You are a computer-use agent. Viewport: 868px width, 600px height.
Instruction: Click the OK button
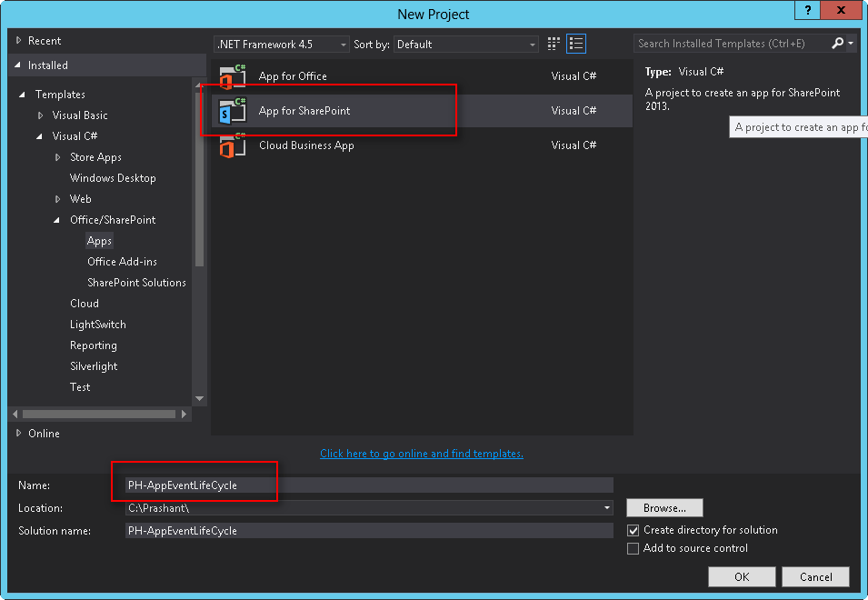tap(742, 576)
